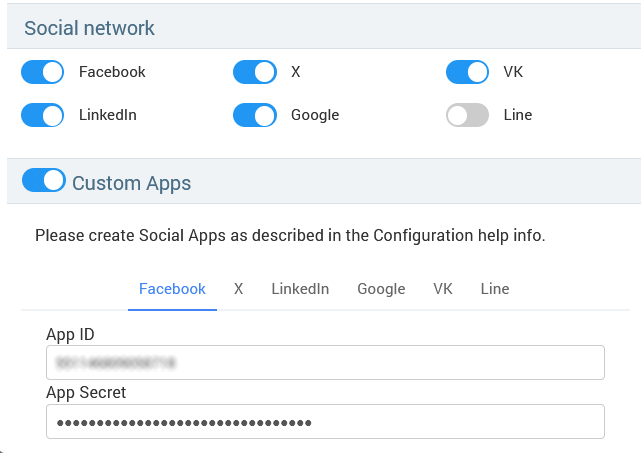Enable the Line social network toggle
Screen dimensions: 641x453
[x=467, y=115]
